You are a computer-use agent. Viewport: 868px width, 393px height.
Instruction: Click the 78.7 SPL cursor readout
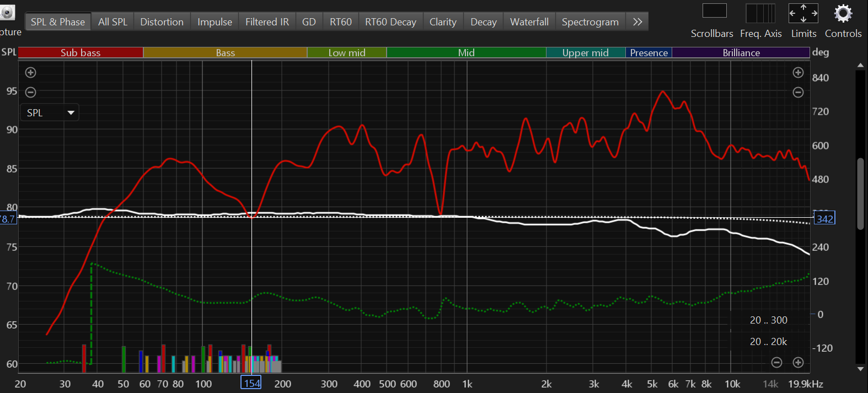8,219
